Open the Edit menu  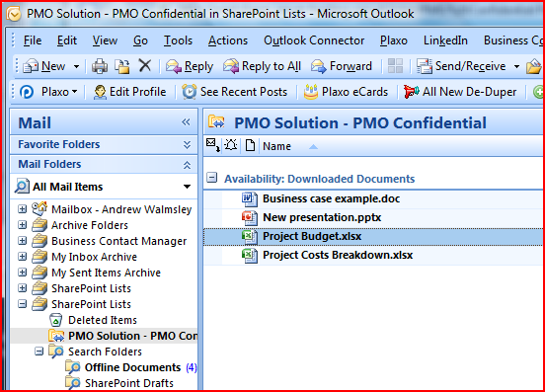(67, 40)
